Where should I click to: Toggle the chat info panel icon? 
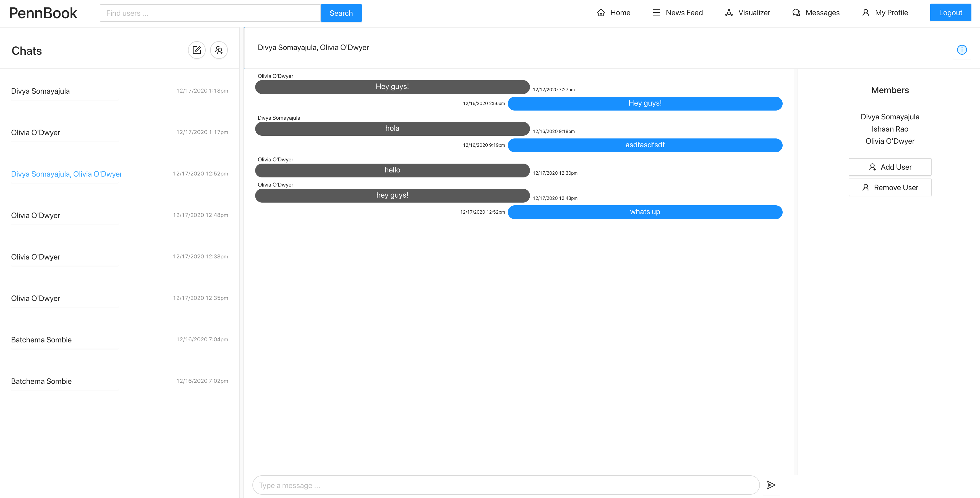(x=961, y=50)
